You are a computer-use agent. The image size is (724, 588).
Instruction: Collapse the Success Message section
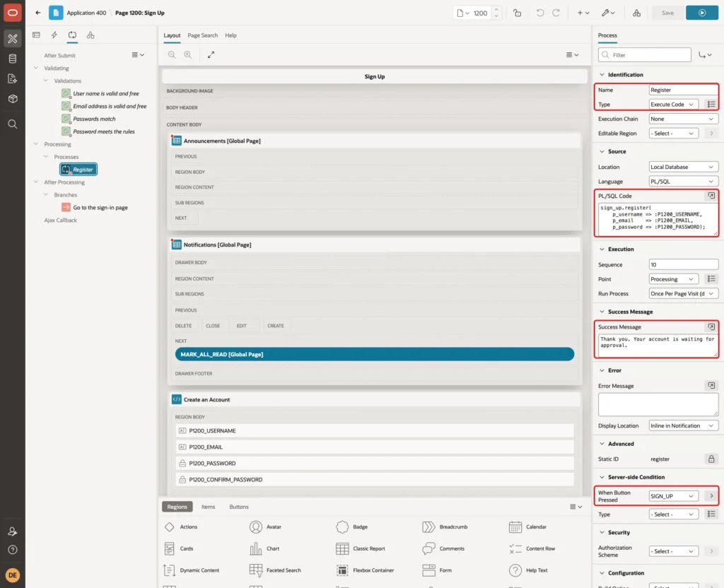pos(602,312)
